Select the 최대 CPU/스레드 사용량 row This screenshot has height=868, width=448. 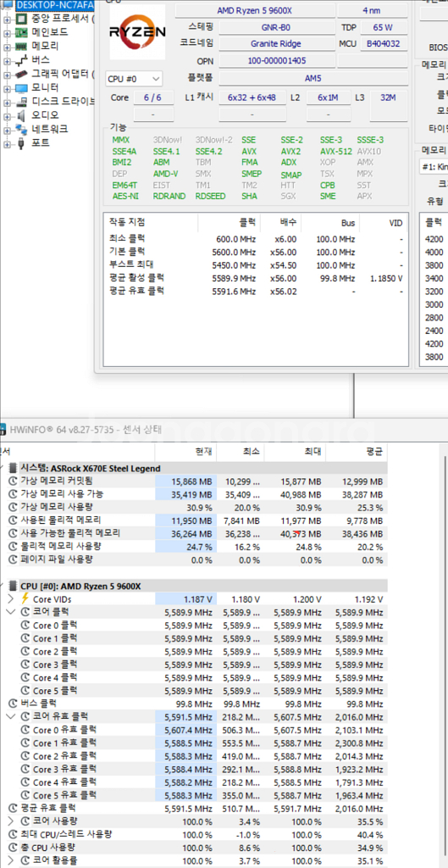pyautogui.click(x=194, y=834)
